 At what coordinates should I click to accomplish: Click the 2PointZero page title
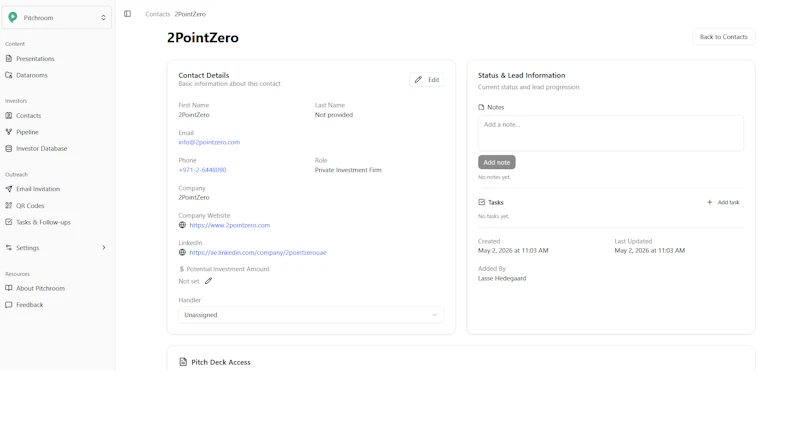203,38
